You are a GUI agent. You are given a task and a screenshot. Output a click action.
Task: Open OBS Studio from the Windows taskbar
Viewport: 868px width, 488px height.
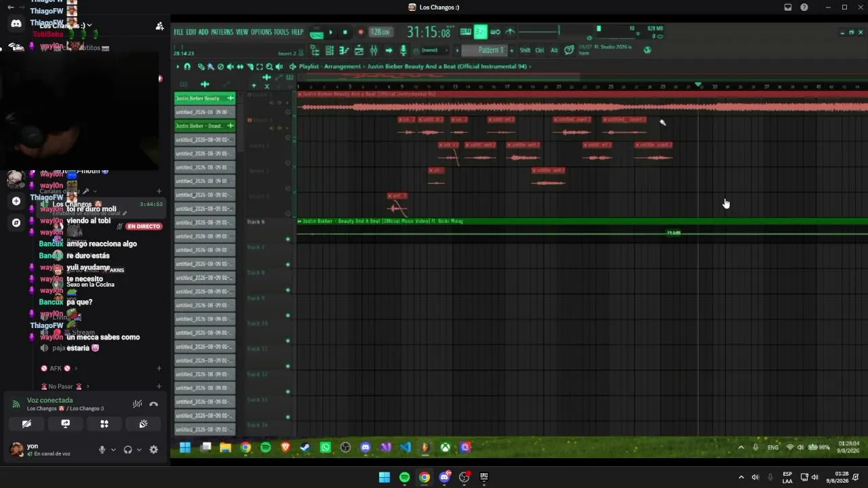pos(464,477)
